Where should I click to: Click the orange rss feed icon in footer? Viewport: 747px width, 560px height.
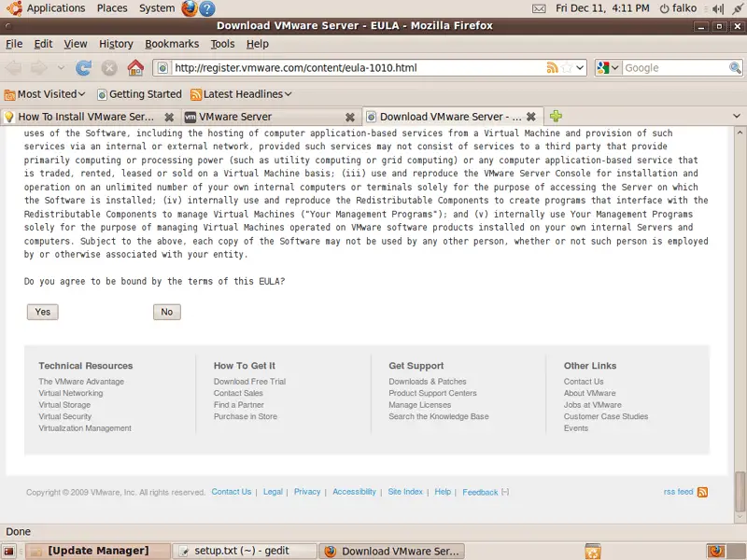pos(702,492)
